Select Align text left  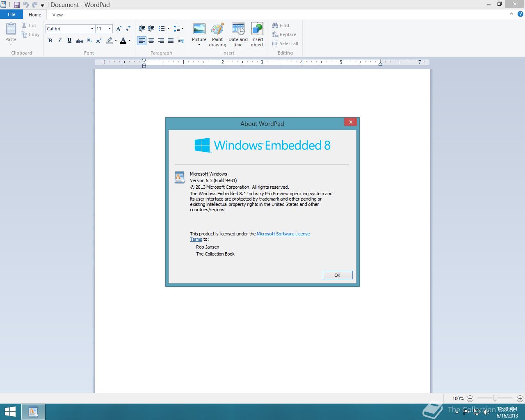coord(142,41)
